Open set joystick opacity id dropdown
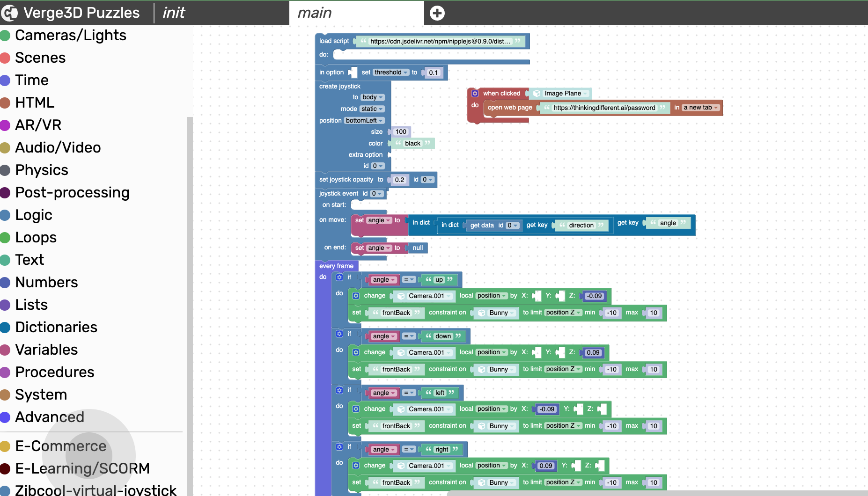This screenshot has height=496, width=868. tap(428, 180)
